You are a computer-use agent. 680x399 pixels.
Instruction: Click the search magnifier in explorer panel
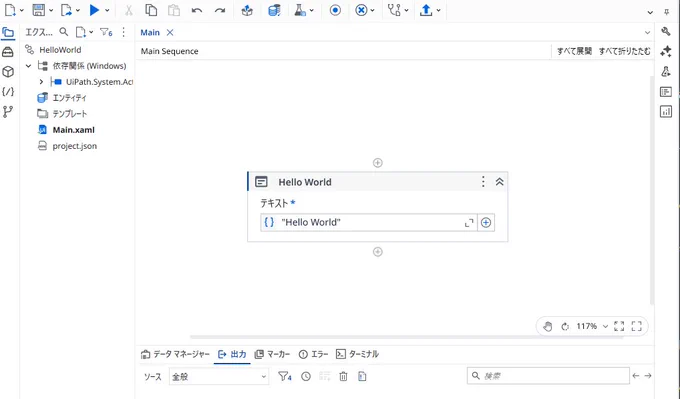(x=64, y=32)
